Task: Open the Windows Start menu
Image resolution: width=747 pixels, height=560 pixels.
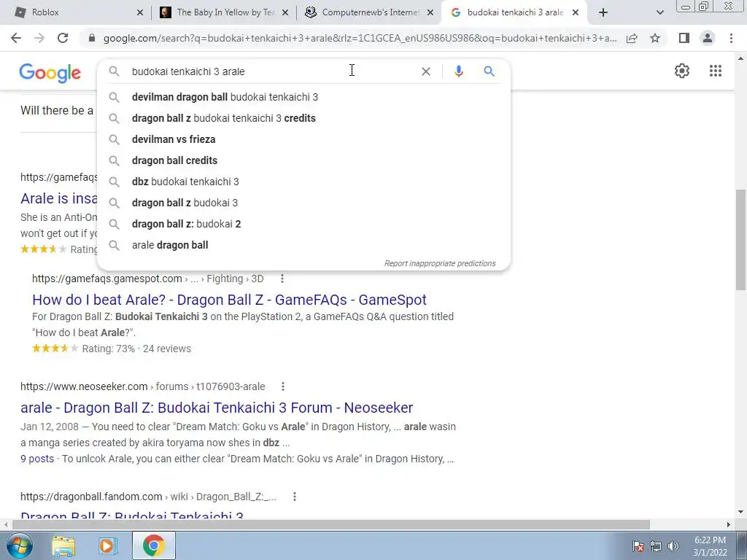Action: (19, 545)
